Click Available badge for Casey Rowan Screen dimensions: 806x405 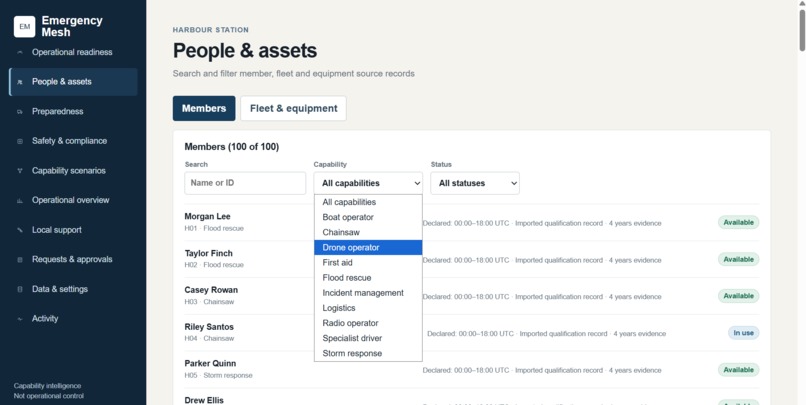(738, 296)
